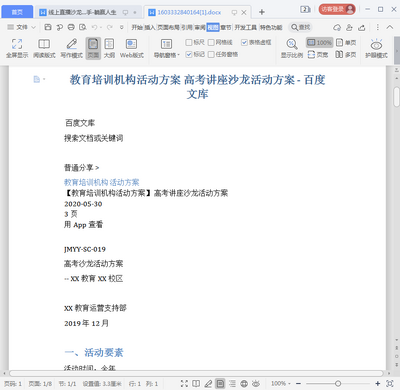Screen dimensions: 400x390
Task: Enable the 网格线 gridlines checkbox
Action: (x=220, y=42)
